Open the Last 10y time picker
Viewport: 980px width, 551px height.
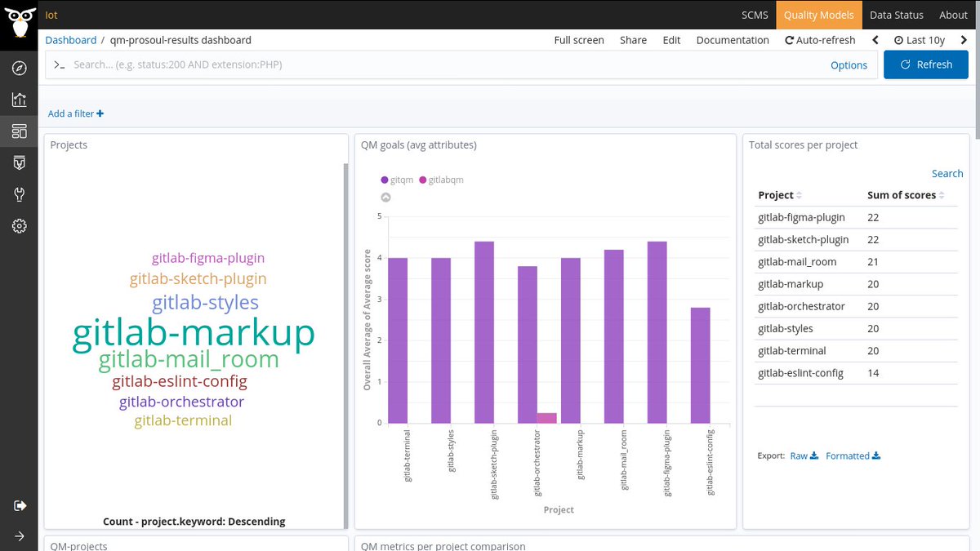click(x=919, y=40)
